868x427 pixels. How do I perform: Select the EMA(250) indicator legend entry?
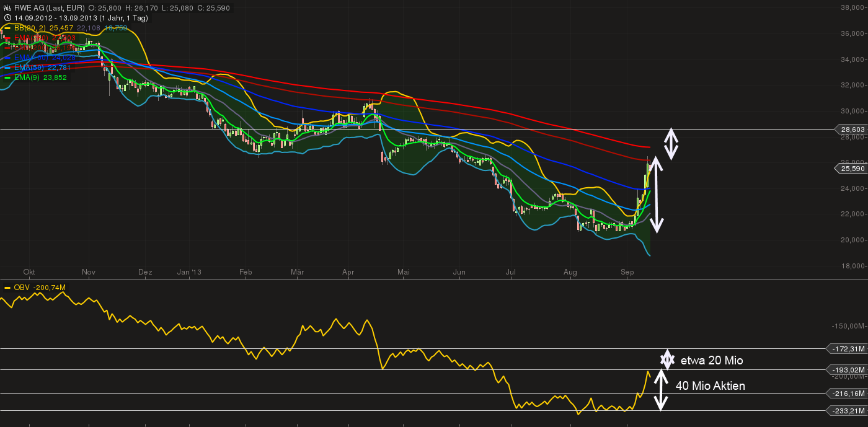click(x=32, y=37)
